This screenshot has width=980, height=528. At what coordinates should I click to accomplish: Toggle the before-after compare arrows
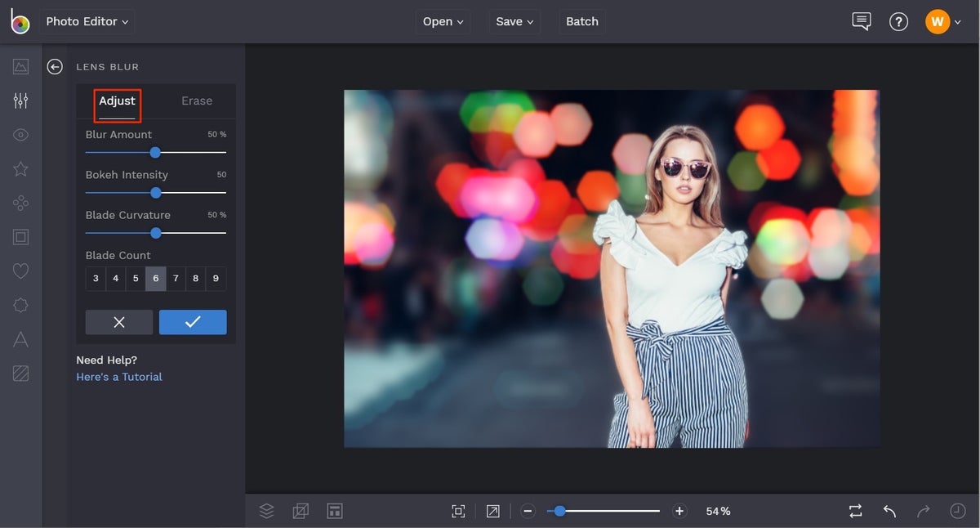[x=854, y=510]
